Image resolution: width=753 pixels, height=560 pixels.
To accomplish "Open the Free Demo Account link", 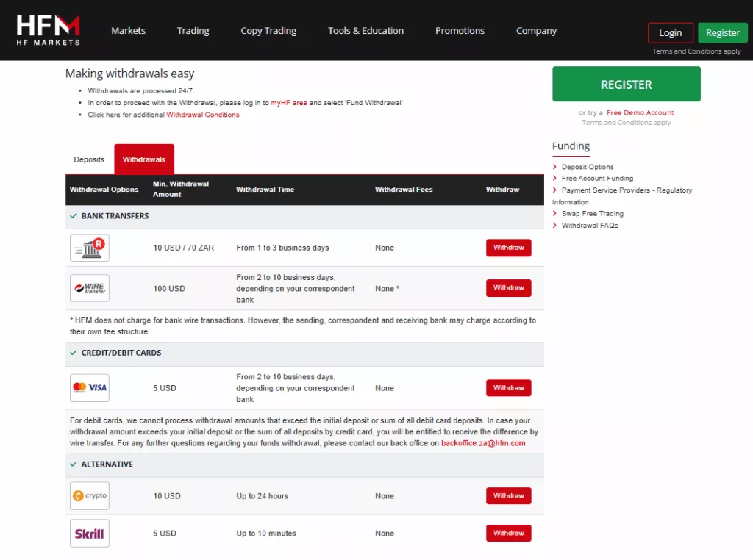I will pos(640,112).
